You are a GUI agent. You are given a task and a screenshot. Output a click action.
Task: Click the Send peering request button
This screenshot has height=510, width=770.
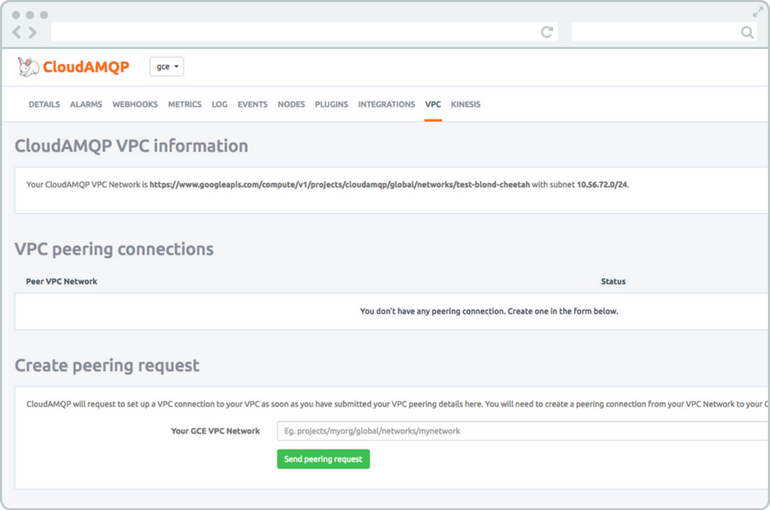coord(323,459)
